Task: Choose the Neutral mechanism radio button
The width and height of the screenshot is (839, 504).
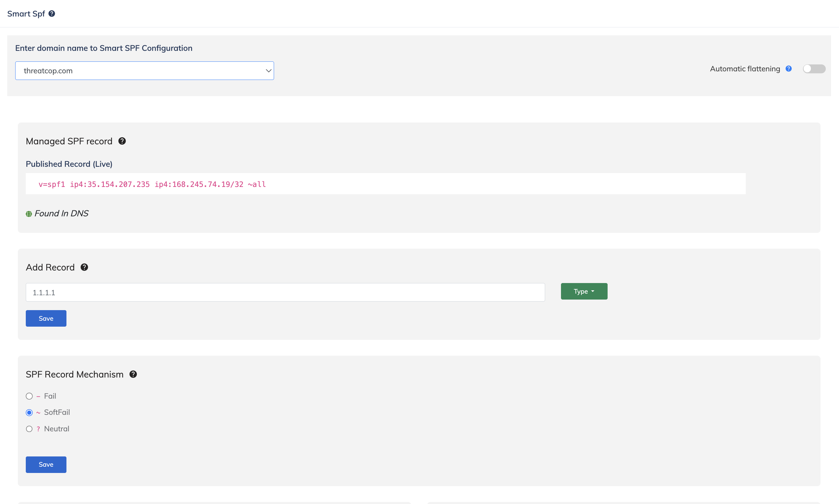Action: (29, 429)
